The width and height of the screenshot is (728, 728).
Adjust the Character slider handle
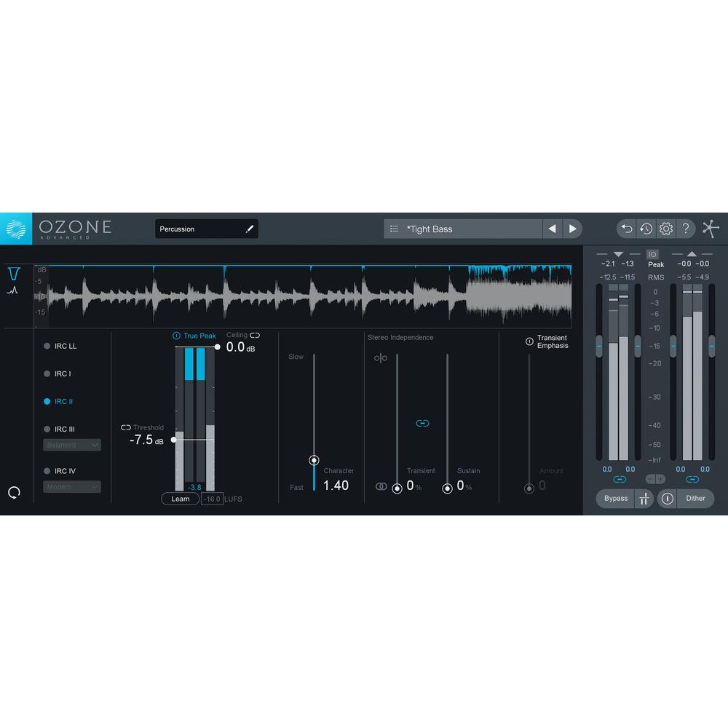point(314,460)
